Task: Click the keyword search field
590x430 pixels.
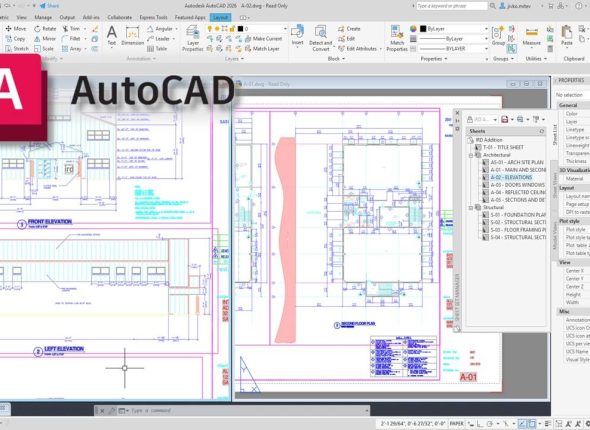Action: [x=452, y=6]
